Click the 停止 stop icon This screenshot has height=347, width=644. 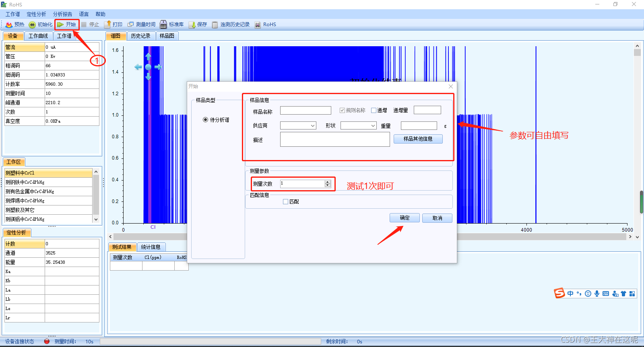(x=84, y=25)
